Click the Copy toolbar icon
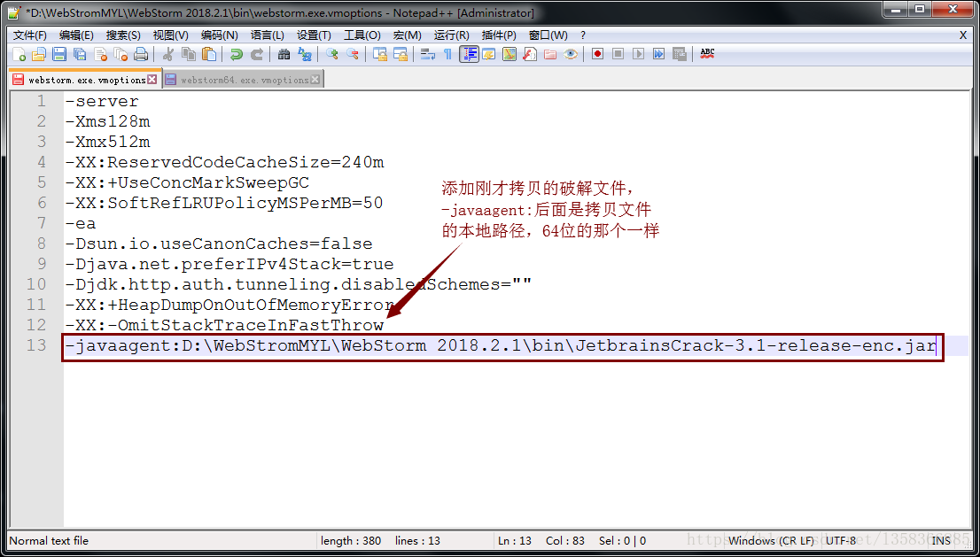 (189, 54)
